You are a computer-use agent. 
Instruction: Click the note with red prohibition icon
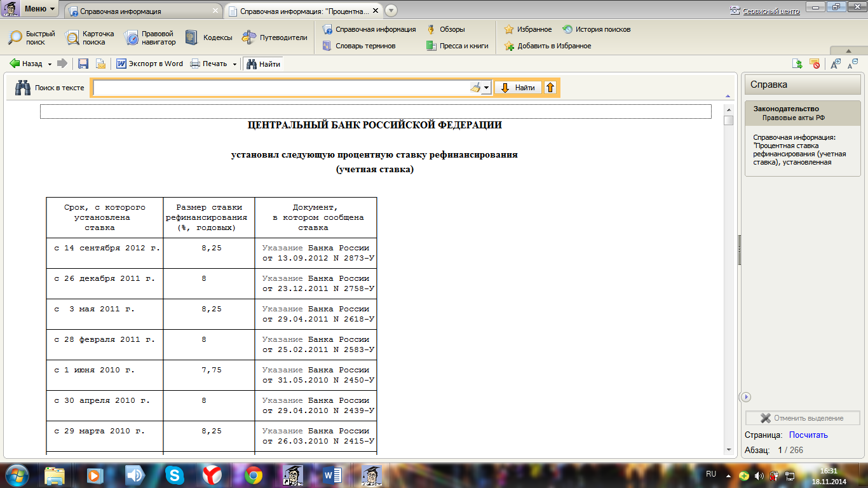click(x=814, y=64)
